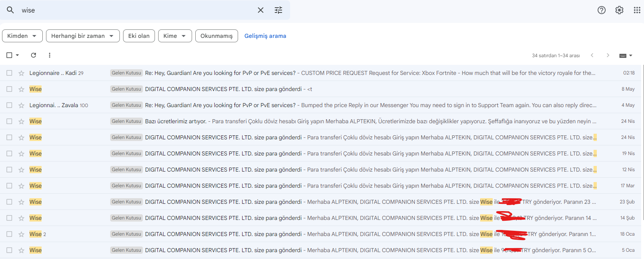The height and width of the screenshot is (259, 644).
Task: Toggle the Okunmamış filter chip
Action: coord(217,36)
